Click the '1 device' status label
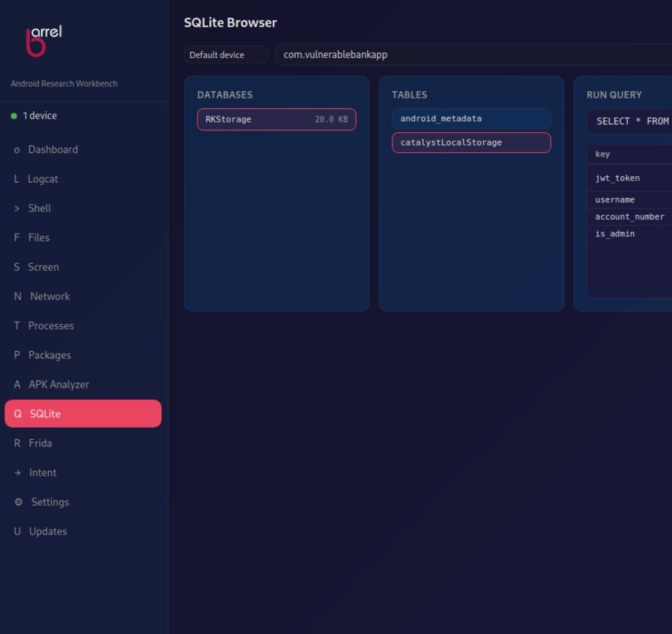This screenshot has width=672, height=634. pyautogui.click(x=40, y=115)
